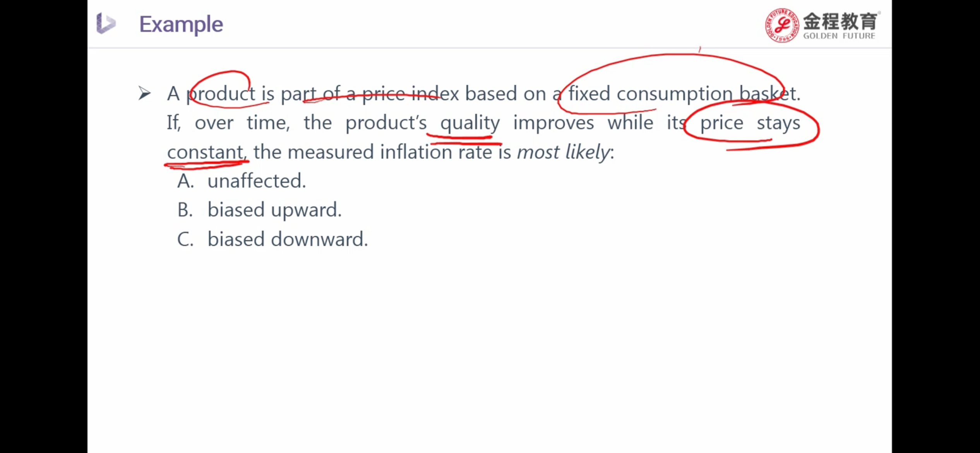Choose answer A, unaffected
The height and width of the screenshot is (453, 980).
pos(257,181)
